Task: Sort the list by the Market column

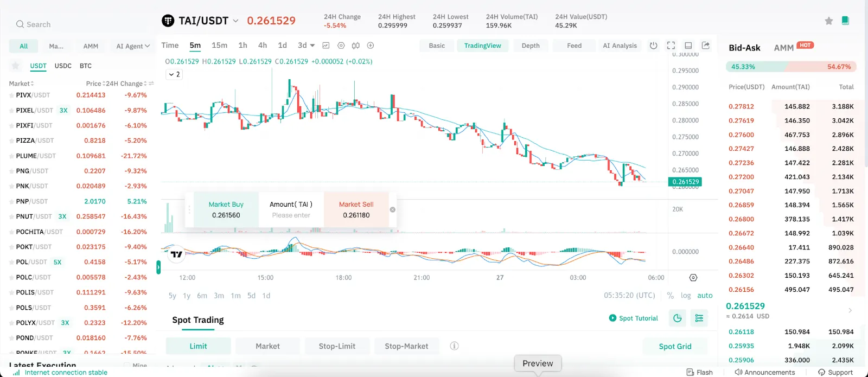Action: pyautogui.click(x=21, y=84)
